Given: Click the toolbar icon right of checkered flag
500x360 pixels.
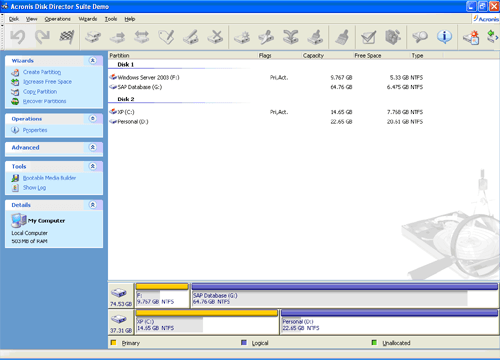Looking at the screenshot, I should click(x=93, y=37).
